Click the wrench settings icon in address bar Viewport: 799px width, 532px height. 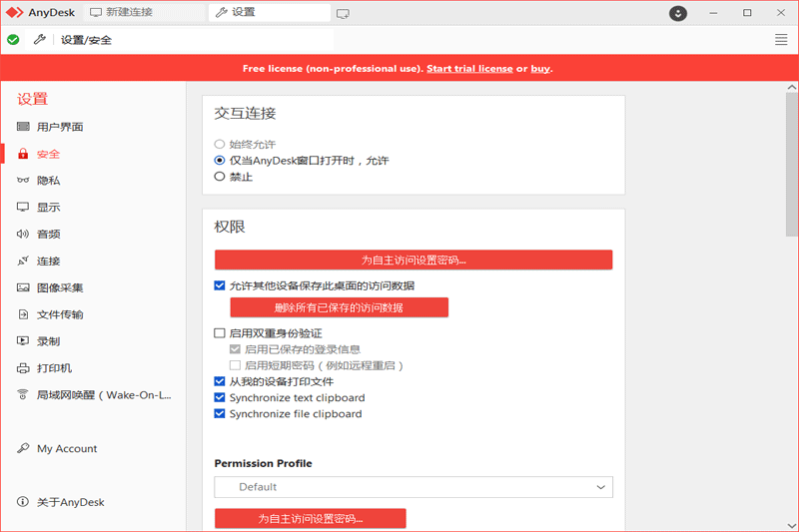pyautogui.click(x=40, y=40)
